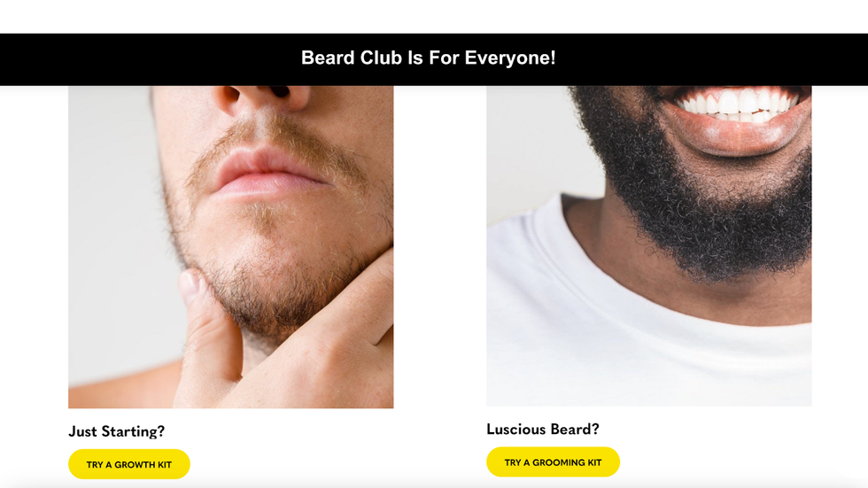The width and height of the screenshot is (868, 488).
Task: Select the Luscious Beard? heading
Action: [542, 429]
